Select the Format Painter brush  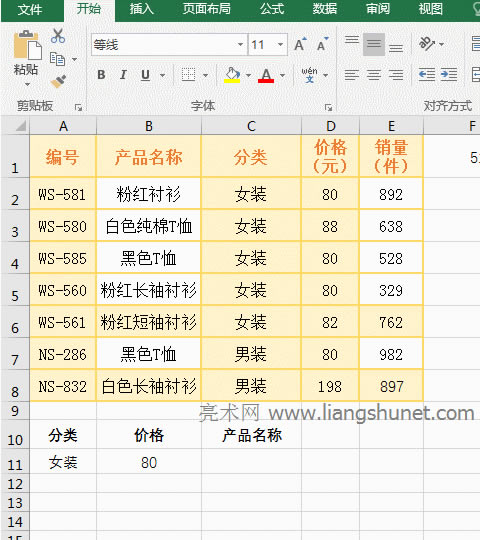click(x=59, y=81)
